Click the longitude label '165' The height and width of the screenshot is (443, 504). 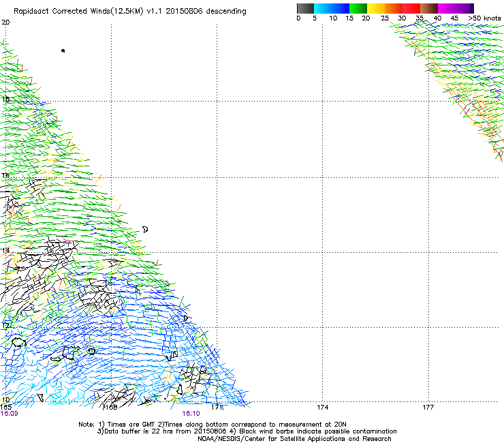click(5, 408)
